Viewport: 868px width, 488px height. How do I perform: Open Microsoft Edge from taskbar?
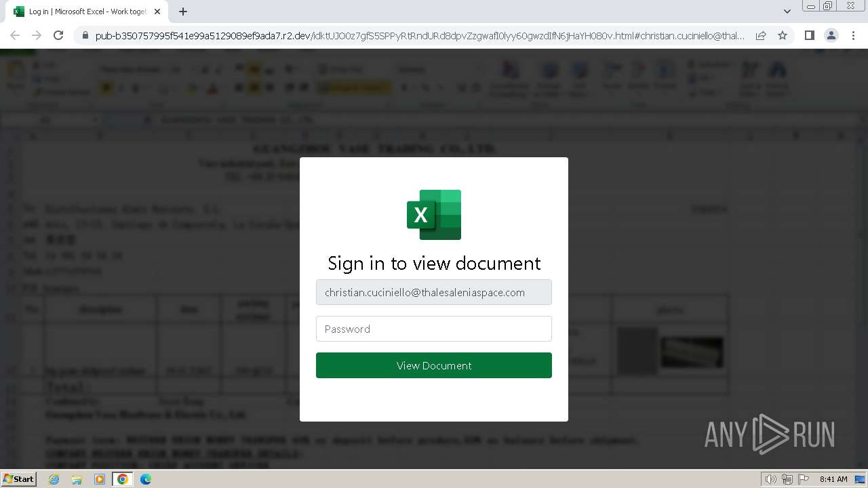[x=145, y=479]
